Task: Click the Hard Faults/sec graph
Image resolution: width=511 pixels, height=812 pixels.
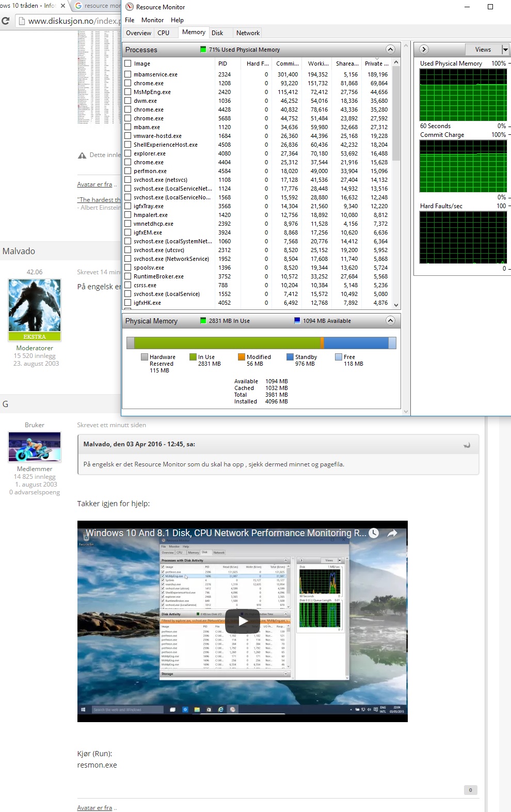Action: coord(463,237)
